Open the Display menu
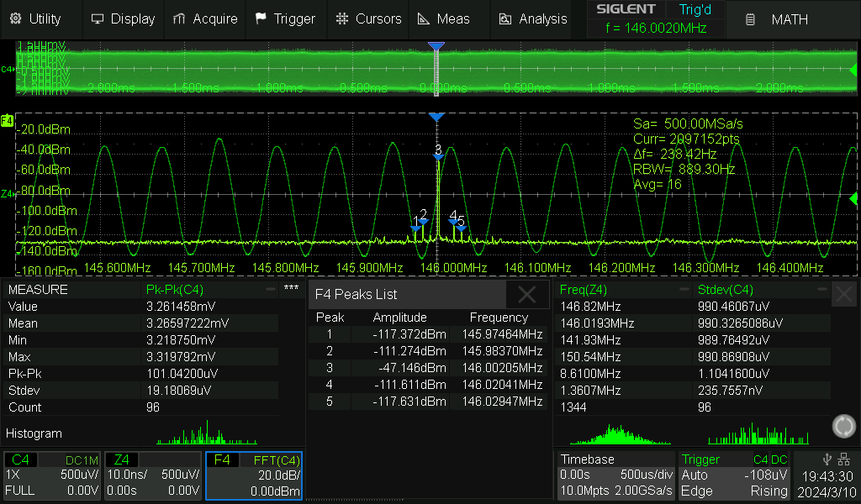Viewport: 861px width, 504px height. (123, 18)
